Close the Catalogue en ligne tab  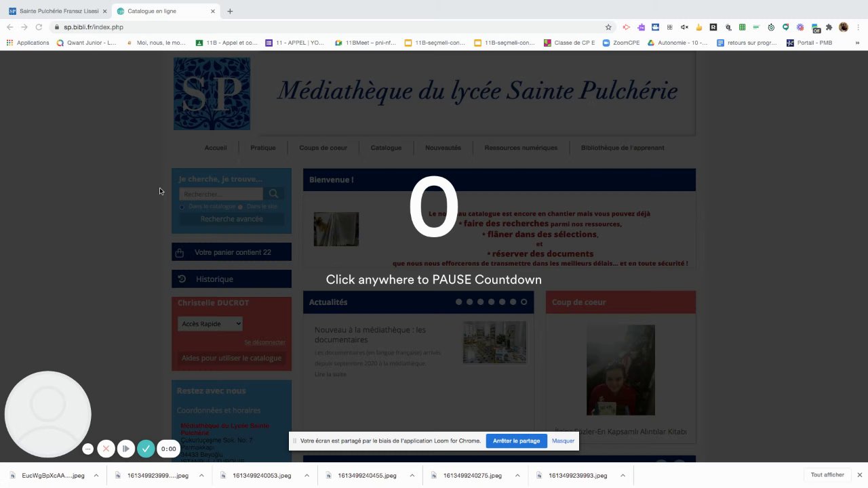click(x=213, y=11)
